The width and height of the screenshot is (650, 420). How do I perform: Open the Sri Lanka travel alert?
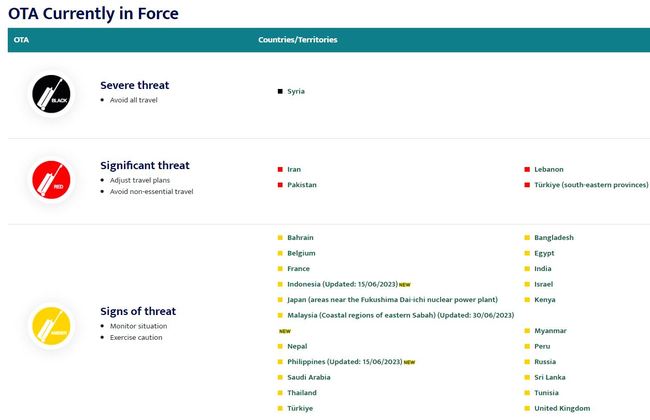(x=551, y=377)
